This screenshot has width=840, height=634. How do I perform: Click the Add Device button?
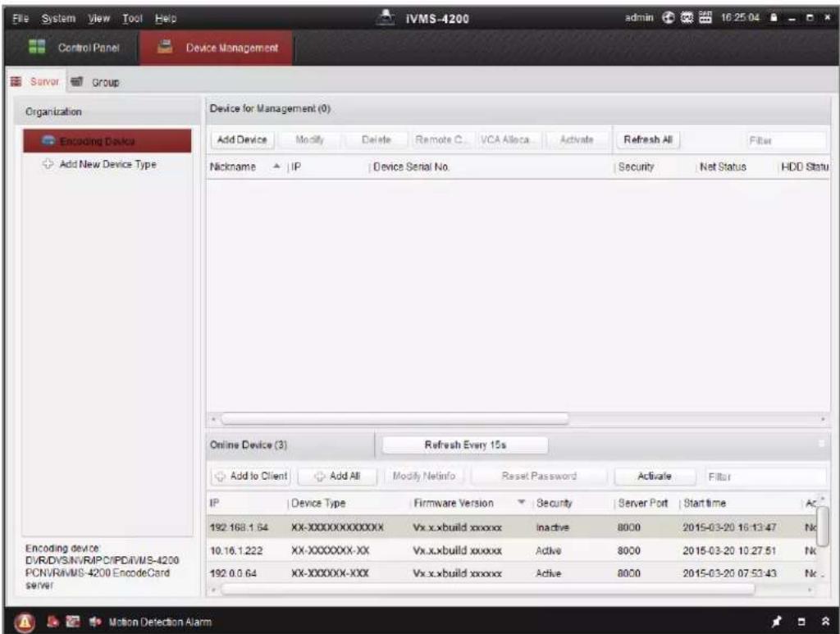(242, 139)
